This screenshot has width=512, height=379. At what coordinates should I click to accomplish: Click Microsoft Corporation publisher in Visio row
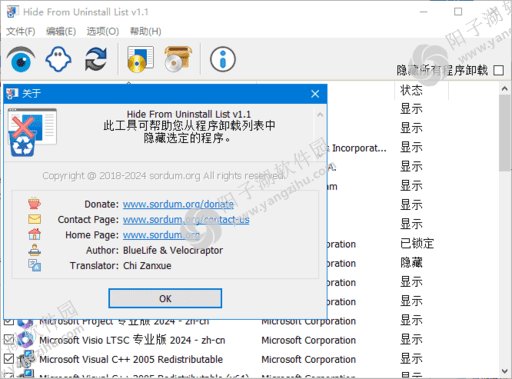click(308, 340)
